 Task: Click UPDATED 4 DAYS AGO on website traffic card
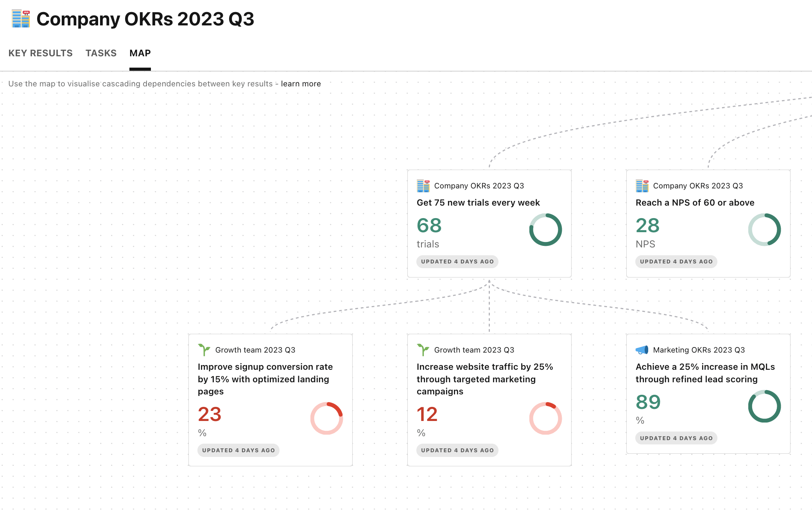[457, 450]
